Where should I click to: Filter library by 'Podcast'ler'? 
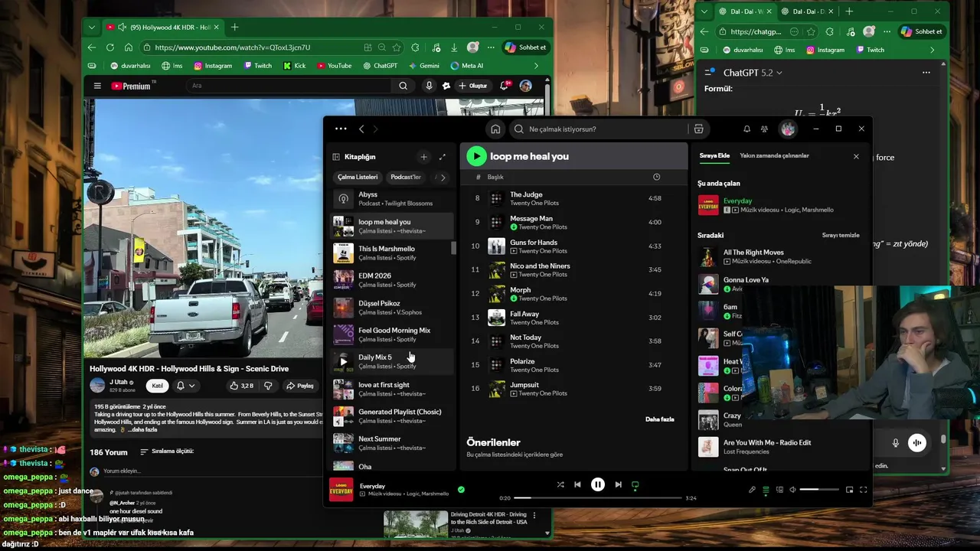406,177
